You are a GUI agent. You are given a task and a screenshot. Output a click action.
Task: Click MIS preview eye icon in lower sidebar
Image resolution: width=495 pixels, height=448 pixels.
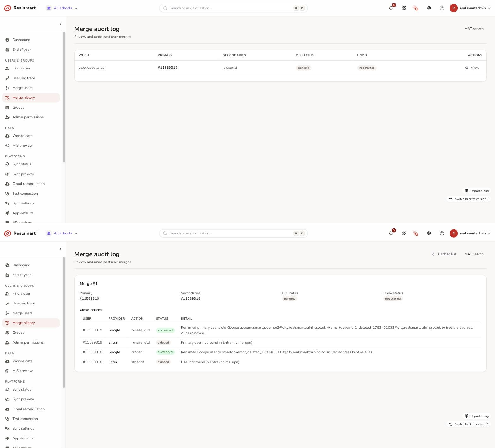click(x=7, y=371)
